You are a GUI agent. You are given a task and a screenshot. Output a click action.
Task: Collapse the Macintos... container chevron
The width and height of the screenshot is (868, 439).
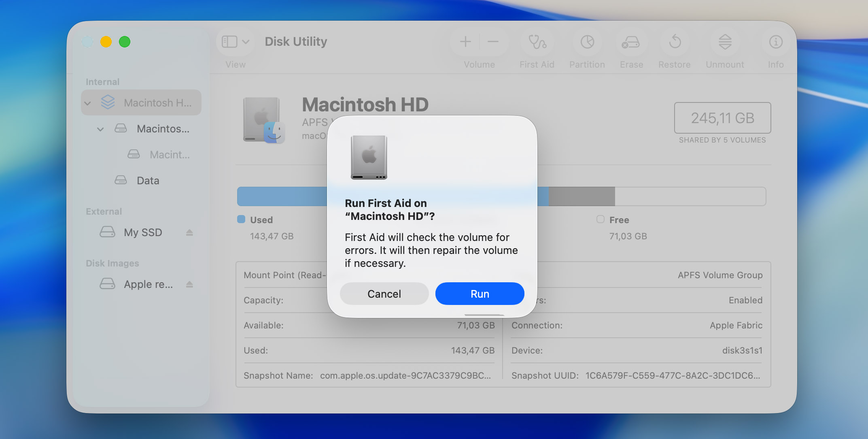[x=100, y=129]
